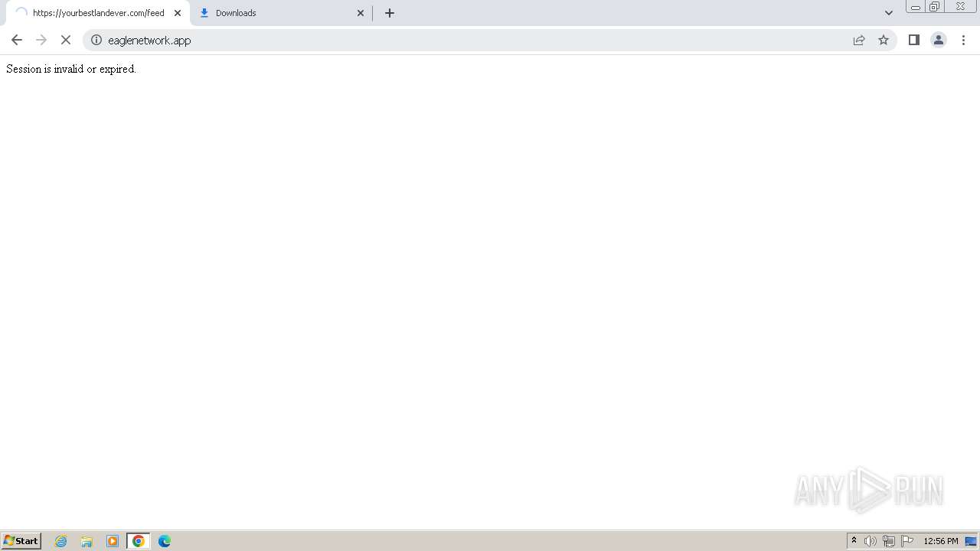
Task: Open the Chrome profile menu
Action: (x=938, y=40)
